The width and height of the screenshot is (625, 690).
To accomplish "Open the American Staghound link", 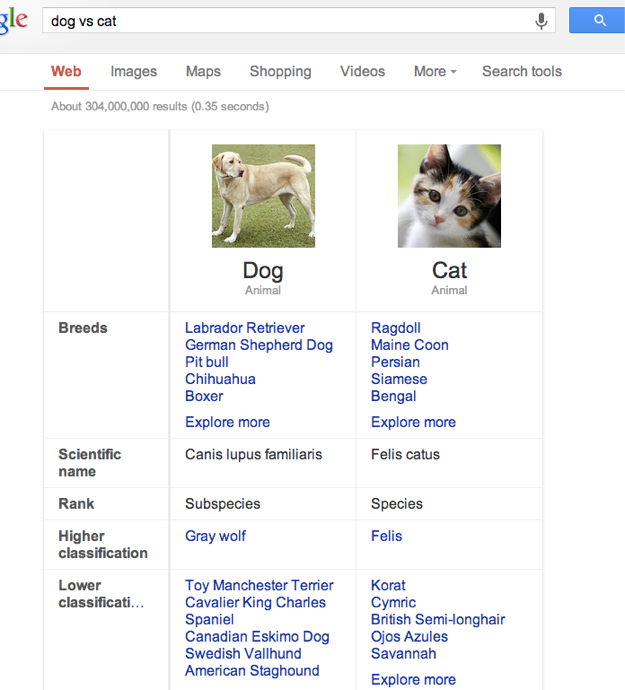I will [252, 671].
